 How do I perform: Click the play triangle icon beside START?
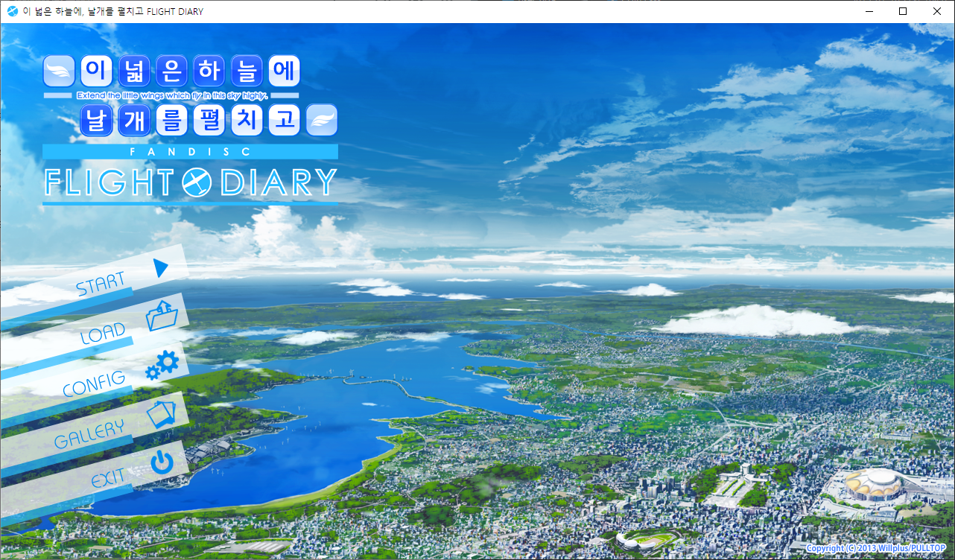click(161, 267)
